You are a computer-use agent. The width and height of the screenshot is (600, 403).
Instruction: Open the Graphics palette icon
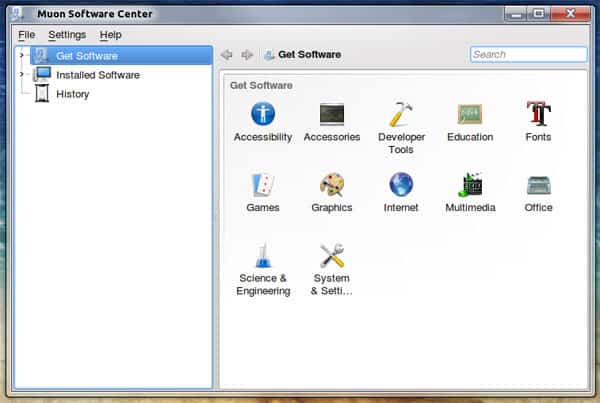click(x=332, y=185)
